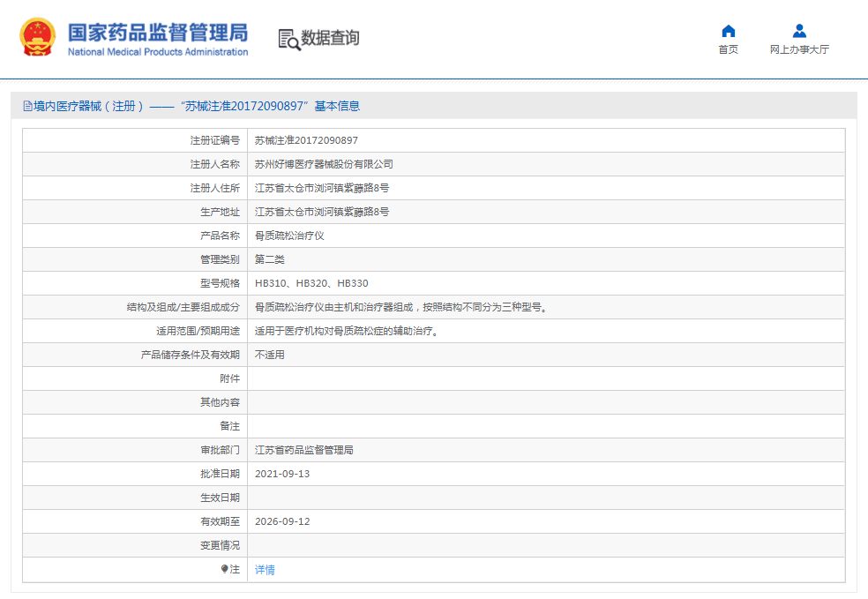Screen dimensions: 868x599
Task: Click validity date 2026-09-12
Action: coord(282,521)
